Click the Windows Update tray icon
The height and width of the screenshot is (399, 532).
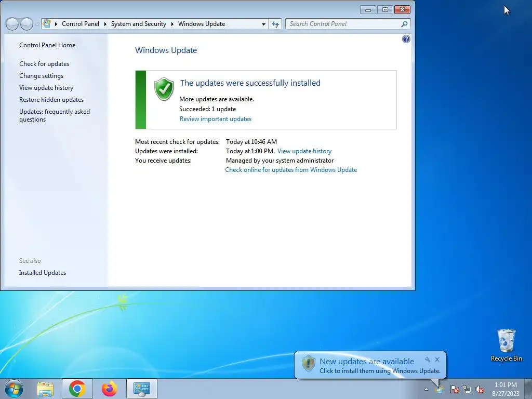point(439,389)
